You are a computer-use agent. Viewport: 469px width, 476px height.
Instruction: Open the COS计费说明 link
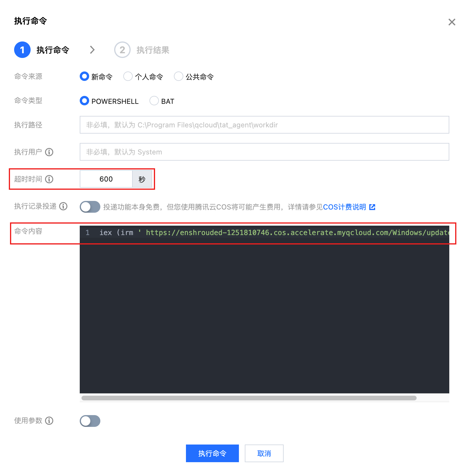[x=345, y=207]
